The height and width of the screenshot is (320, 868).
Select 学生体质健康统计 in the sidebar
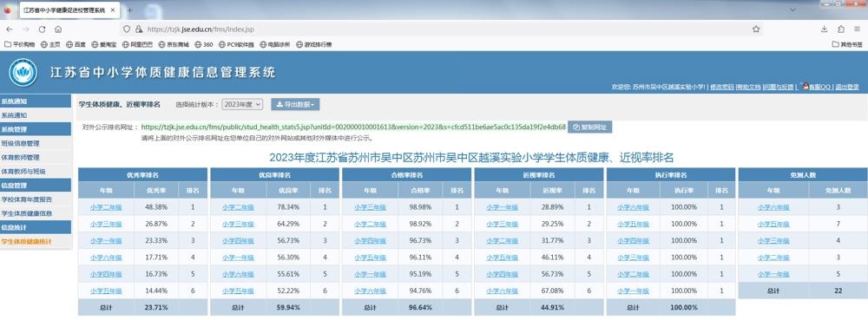(36, 242)
